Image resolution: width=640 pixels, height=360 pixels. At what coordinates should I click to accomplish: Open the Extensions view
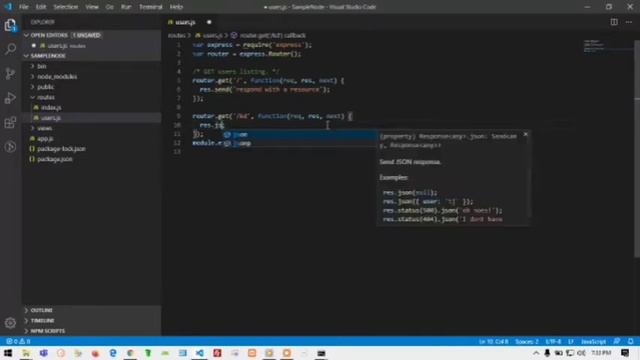[x=10, y=122]
